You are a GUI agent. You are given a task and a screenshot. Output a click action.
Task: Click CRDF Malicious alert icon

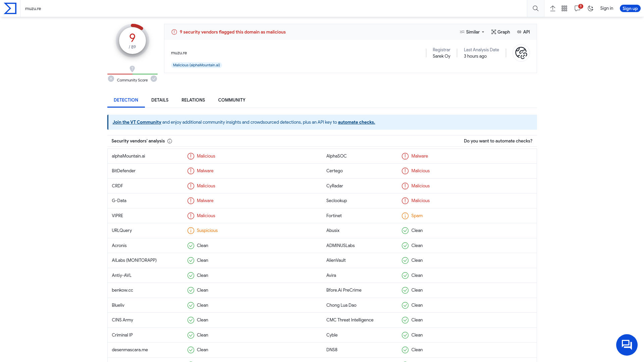pos(191,186)
